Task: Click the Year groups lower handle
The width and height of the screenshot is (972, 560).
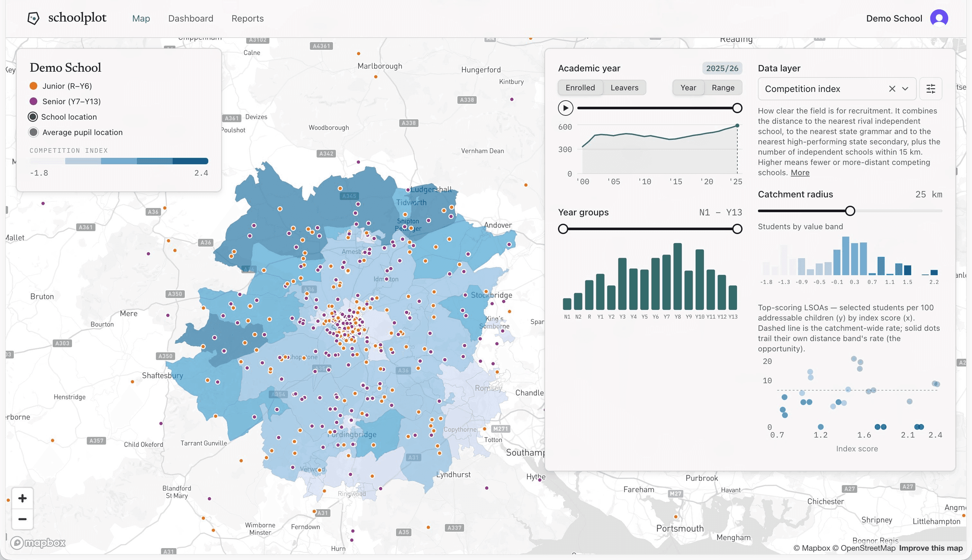Action: point(563,229)
